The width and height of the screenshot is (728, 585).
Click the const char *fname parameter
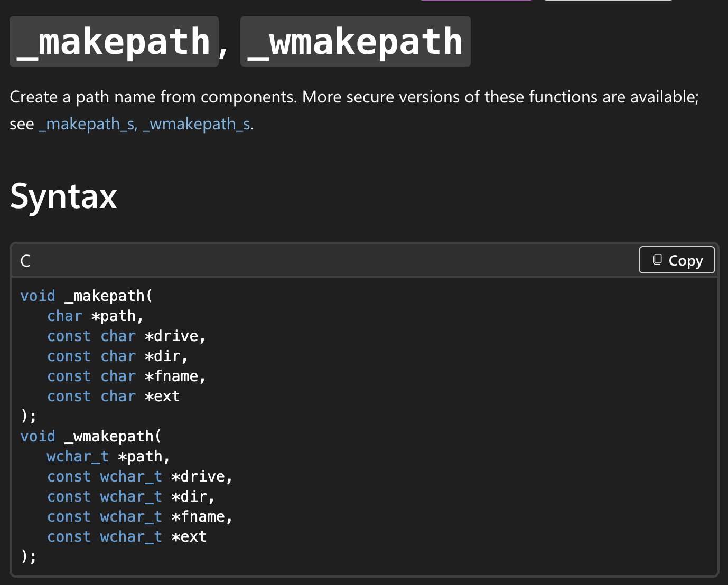tap(127, 376)
